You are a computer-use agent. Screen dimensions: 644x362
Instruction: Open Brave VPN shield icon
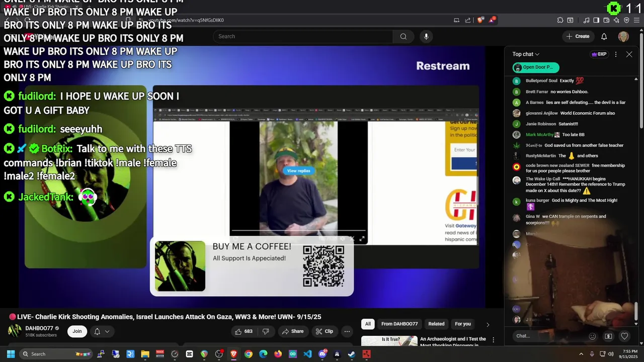(x=626, y=20)
